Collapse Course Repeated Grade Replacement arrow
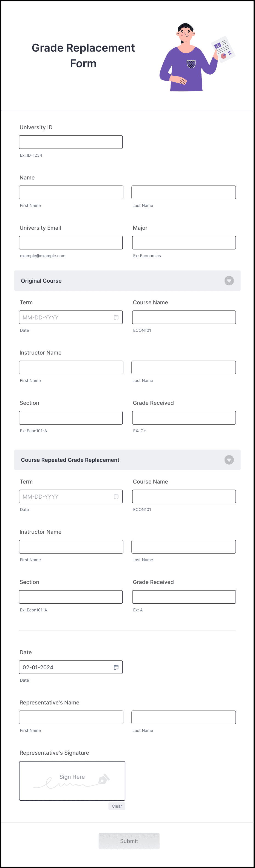This screenshot has width=255, height=868. 229,460
